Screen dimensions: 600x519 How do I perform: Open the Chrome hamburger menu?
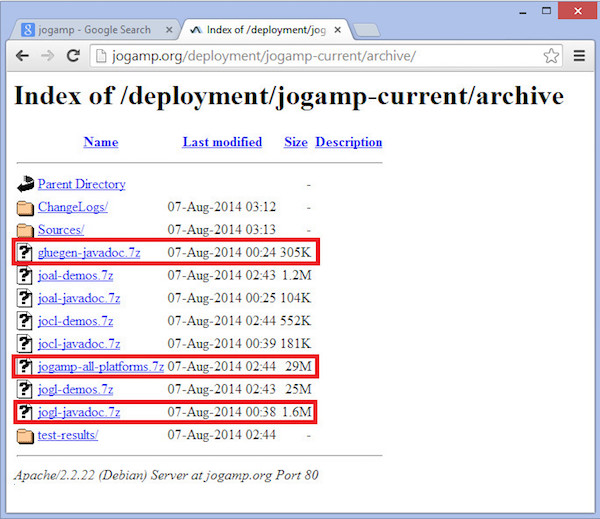point(579,56)
